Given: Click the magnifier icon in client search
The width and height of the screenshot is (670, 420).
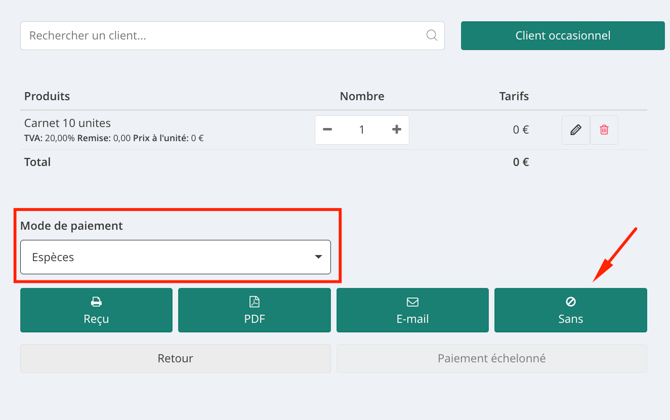Looking at the screenshot, I should point(432,35).
